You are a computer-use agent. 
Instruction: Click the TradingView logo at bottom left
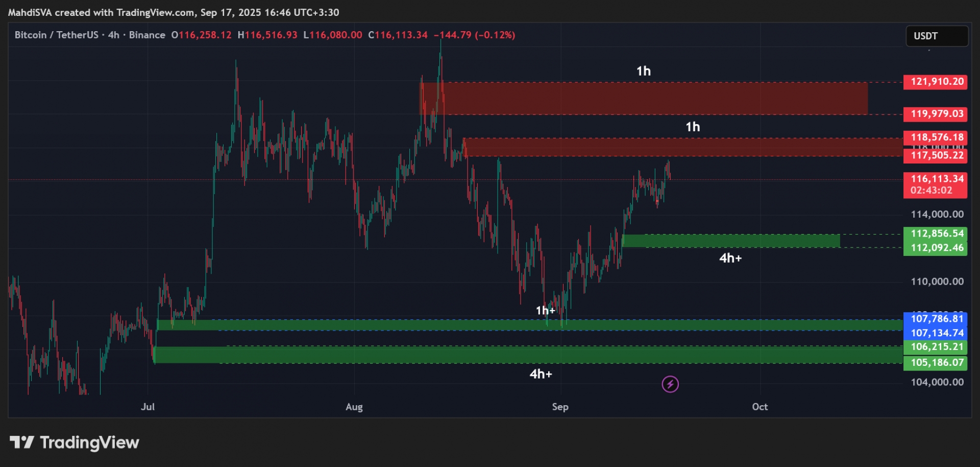pyautogui.click(x=75, y=442)
